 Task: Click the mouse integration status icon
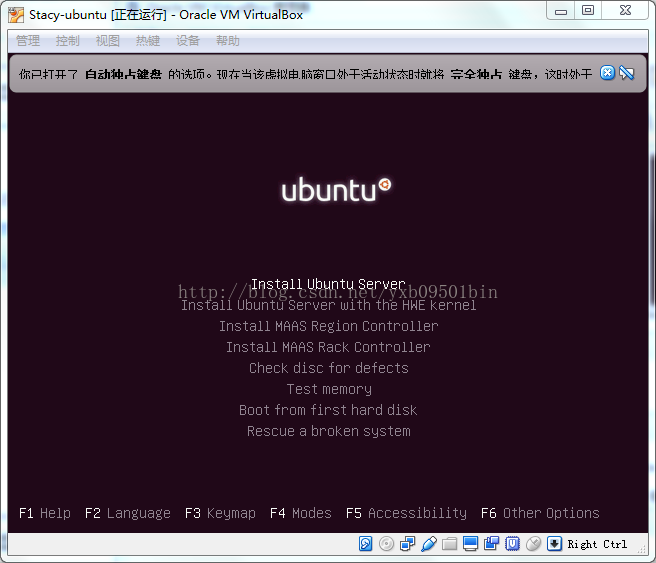point(533,544)
